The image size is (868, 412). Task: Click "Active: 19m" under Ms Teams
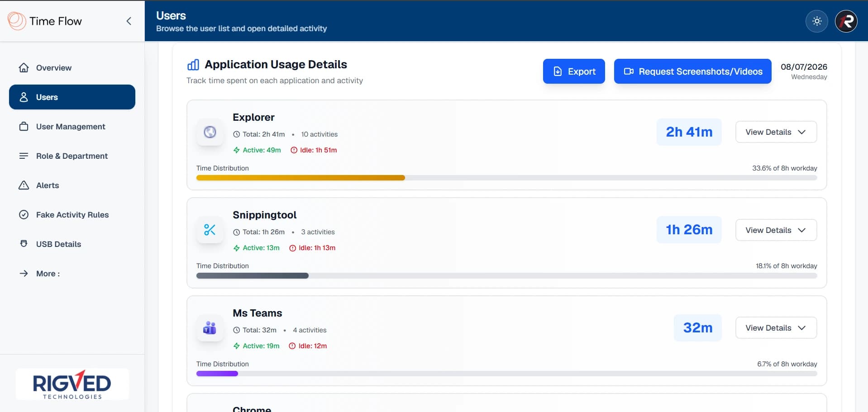[x=257, y=346]
